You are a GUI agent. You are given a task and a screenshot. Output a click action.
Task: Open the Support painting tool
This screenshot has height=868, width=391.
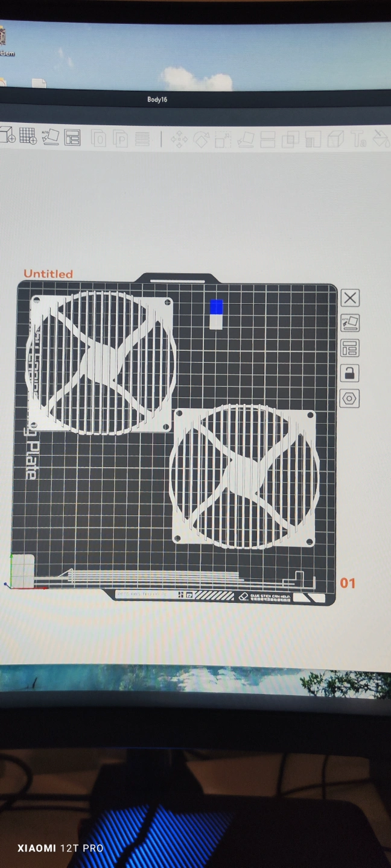tap(313, 140)
